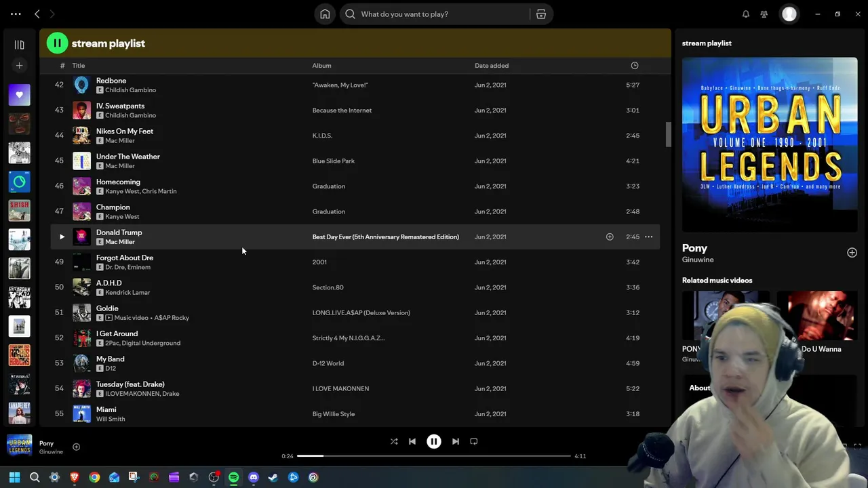
Task: Play the Donald Trump track
Action: [62, 237]
